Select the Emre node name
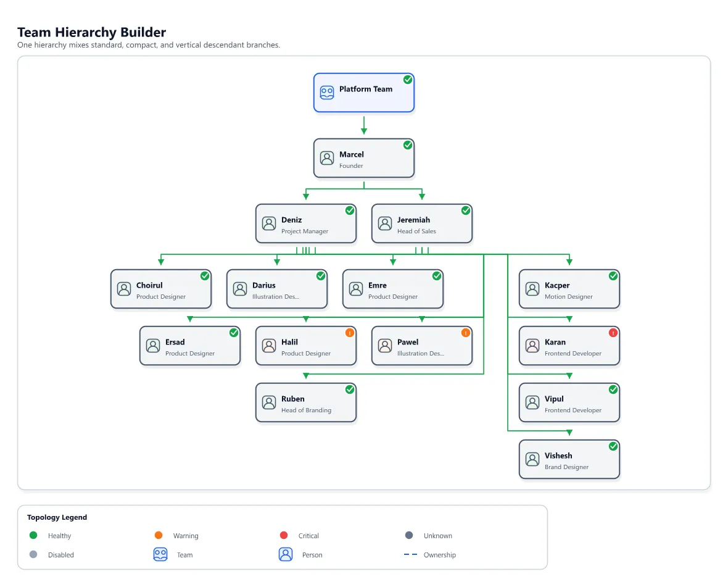 click(378, 285)
